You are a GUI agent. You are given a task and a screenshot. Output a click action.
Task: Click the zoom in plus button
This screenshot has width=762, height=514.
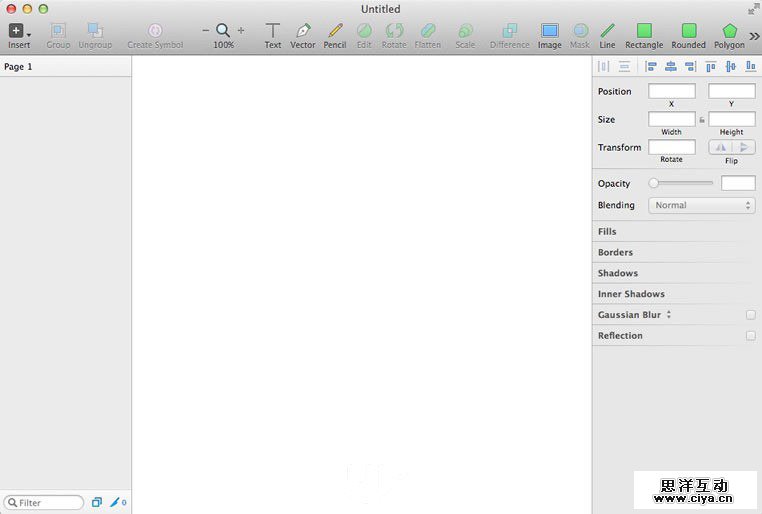coord(241,30)
